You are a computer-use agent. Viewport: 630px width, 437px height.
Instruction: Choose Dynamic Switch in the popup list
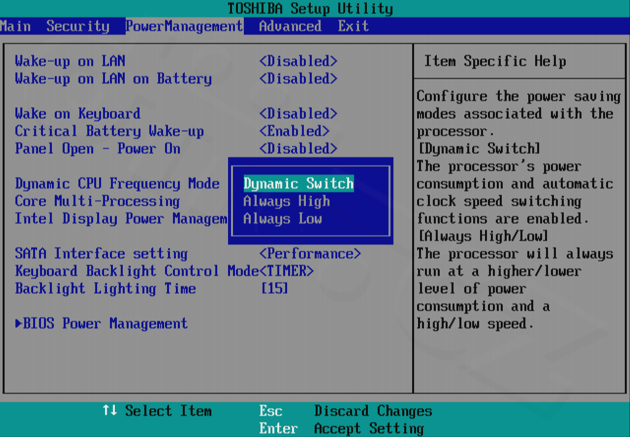click(x=299, y=184)
